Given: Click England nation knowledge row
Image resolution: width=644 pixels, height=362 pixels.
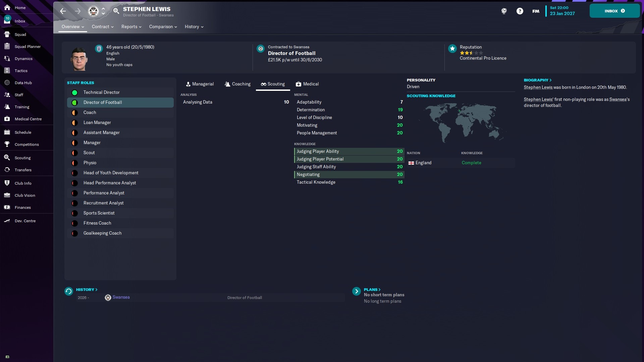Looking at the screenshot, I should 461,163.
